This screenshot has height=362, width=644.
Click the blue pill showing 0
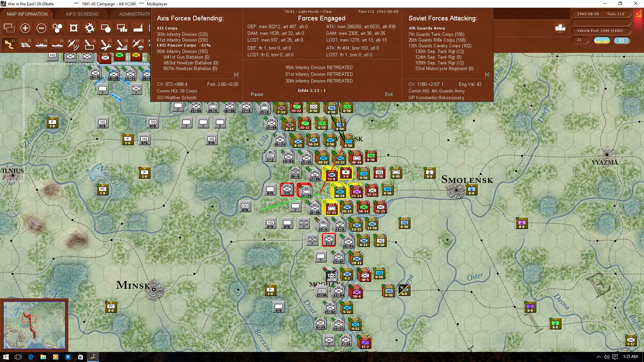click(x=622, y=40)
